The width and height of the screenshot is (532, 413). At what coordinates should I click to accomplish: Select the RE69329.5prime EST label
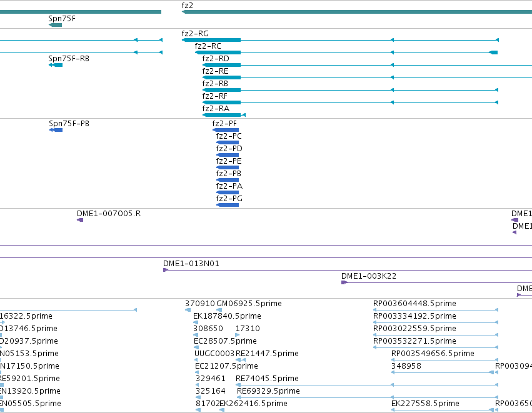point(268,391)
